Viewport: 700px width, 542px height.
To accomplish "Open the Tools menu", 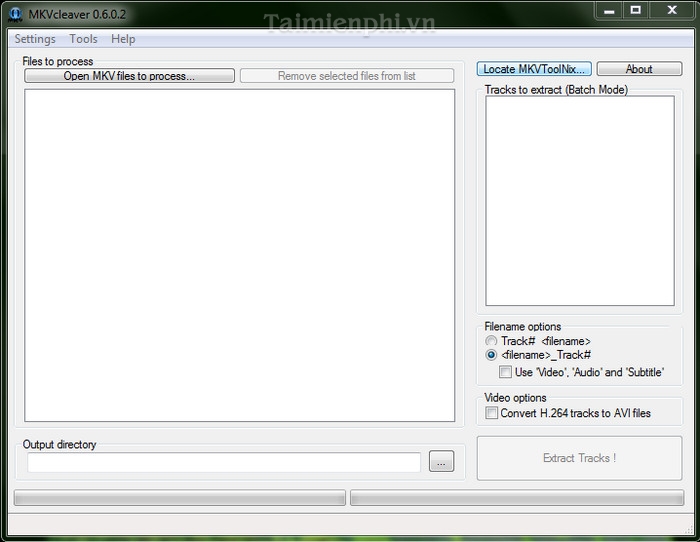I will point(83,39).
